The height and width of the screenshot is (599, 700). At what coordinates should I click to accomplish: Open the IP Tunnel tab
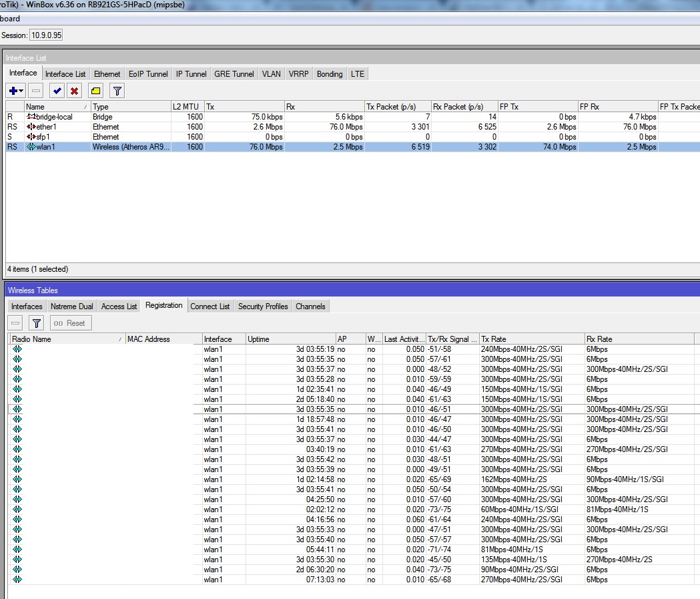tap(191, 74)
